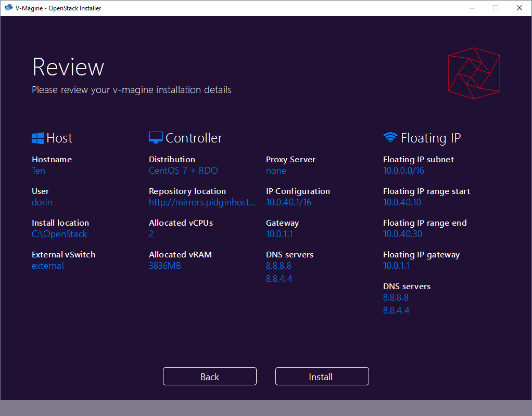Select the proxy server value none

click(x=276, y=171)
